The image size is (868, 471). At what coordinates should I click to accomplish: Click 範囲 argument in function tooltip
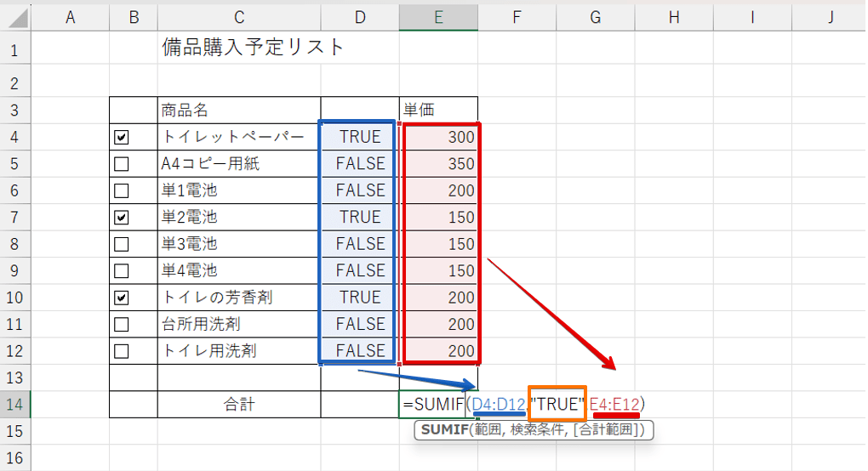pos(487,430)
